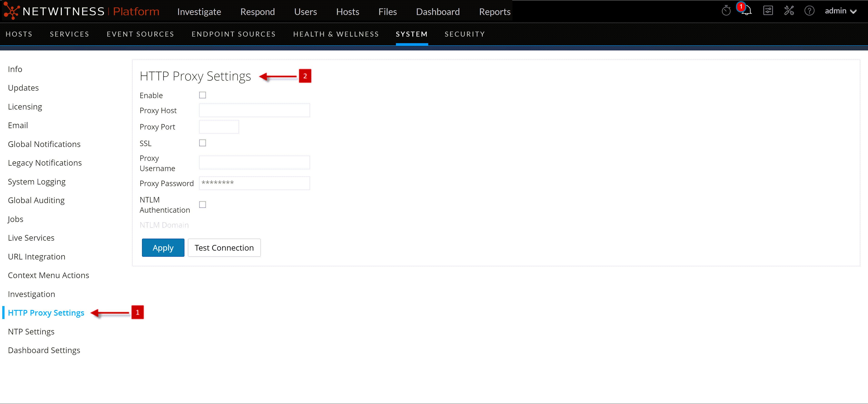
Task: Click the Test Connection button
Action: (x=224, y=248)
